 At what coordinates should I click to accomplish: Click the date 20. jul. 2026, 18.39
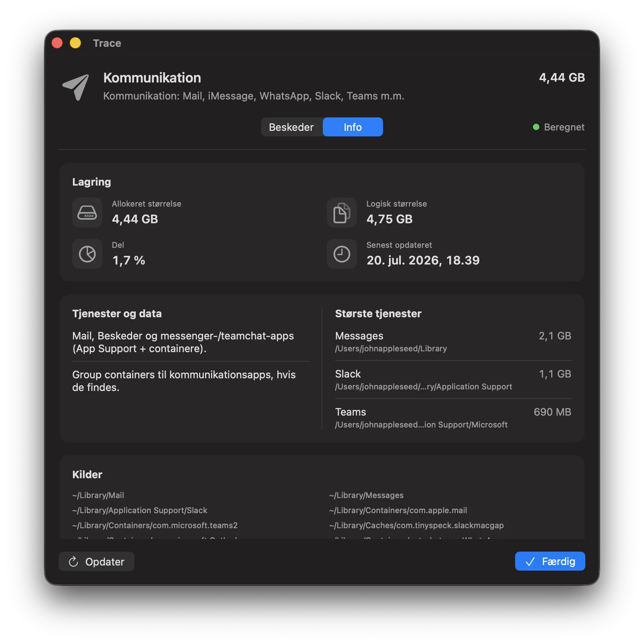point(423,260)
